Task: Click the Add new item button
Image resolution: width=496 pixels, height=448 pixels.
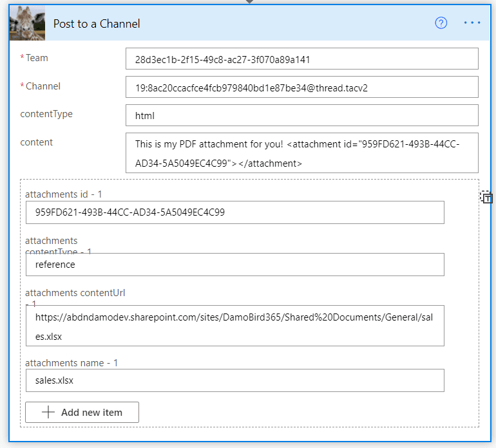Action: 82,413
